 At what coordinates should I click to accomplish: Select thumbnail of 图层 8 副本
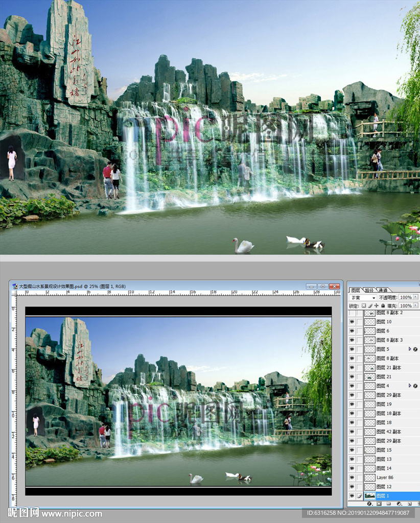pyautogui.click(x=369, y=358)
